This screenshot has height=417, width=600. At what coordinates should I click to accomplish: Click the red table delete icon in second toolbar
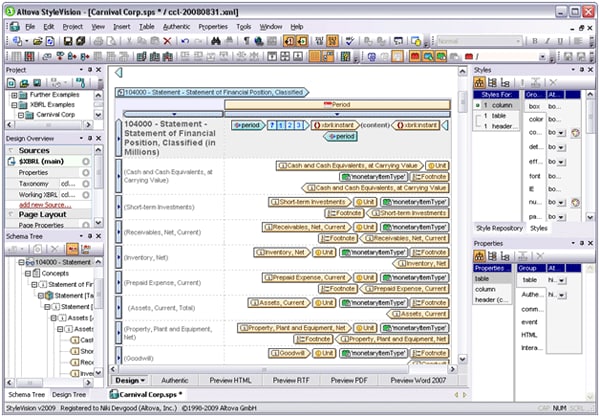point(29,57)
